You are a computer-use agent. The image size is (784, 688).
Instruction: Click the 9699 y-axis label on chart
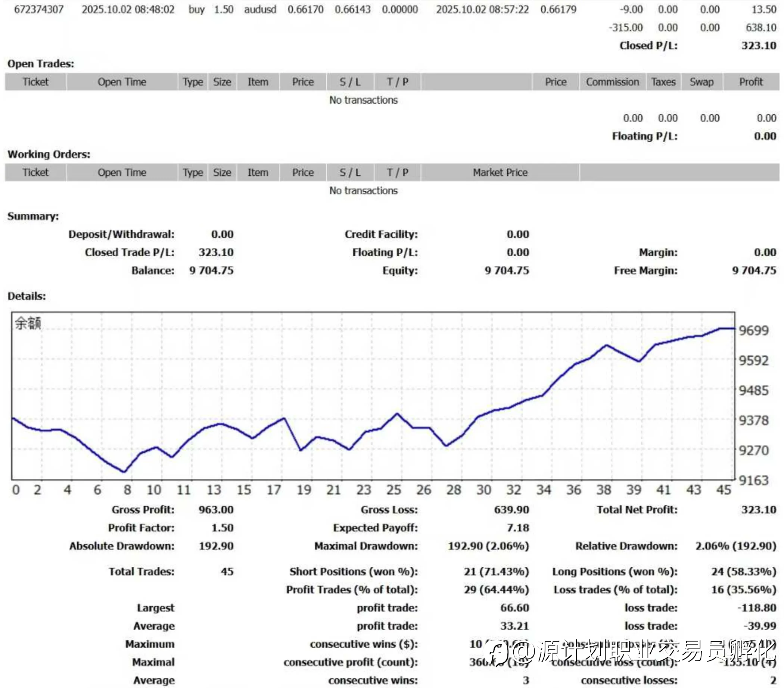(753, 331)
